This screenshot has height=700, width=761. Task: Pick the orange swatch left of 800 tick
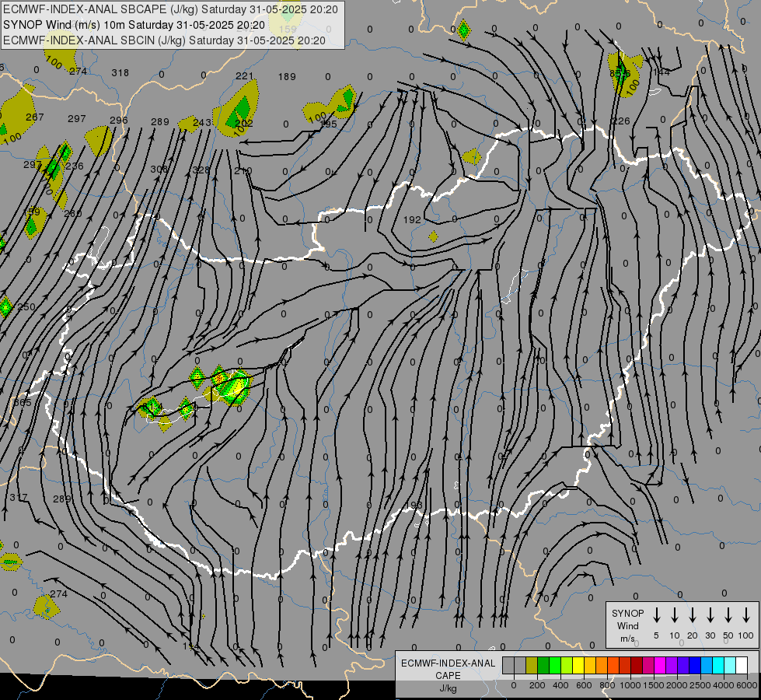point(602,666)
